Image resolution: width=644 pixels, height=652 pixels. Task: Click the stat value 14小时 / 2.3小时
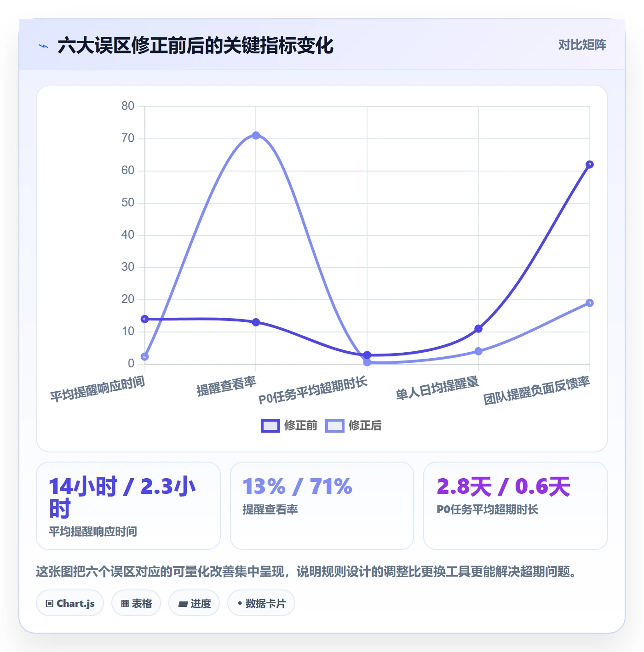122,498
